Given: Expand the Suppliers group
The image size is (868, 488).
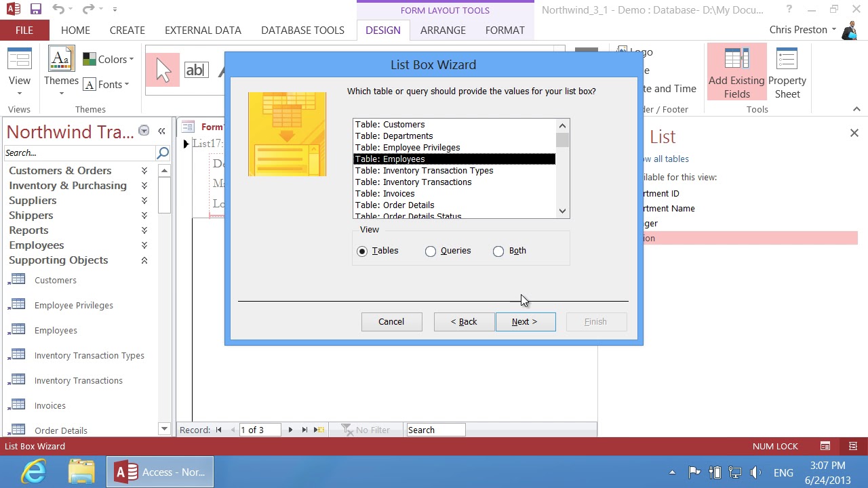Looking at the screenshot, I should [x=144, y=201].
